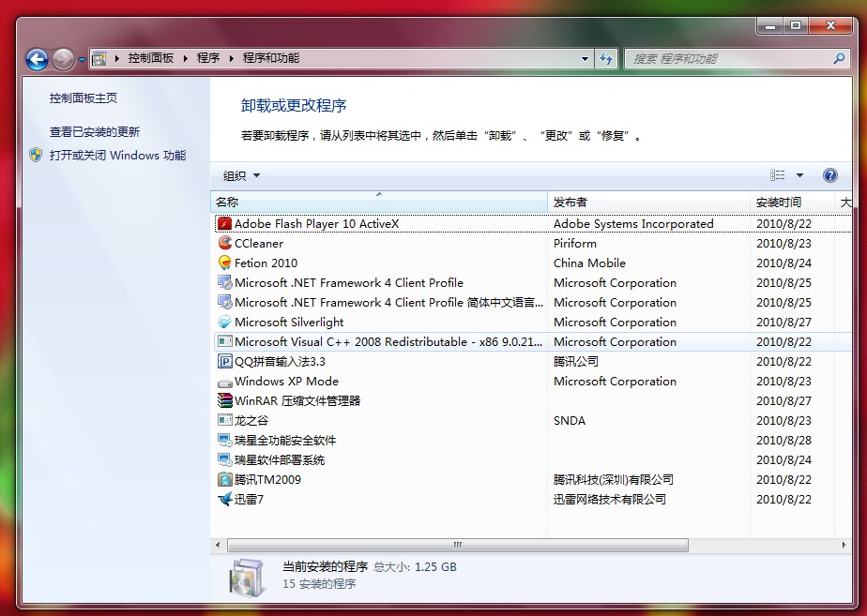Click the publisher Piriform cell
867x616 pixels.
tap(575, 243)
